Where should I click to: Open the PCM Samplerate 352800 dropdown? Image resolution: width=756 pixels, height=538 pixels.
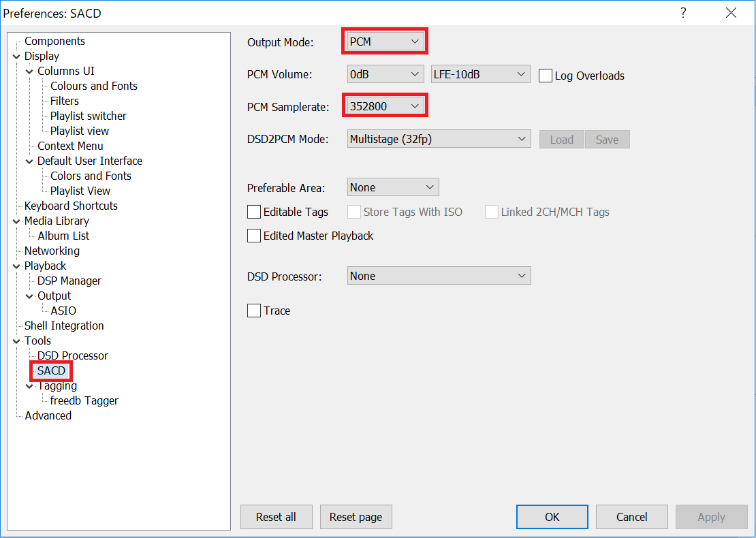click(385, 106)
